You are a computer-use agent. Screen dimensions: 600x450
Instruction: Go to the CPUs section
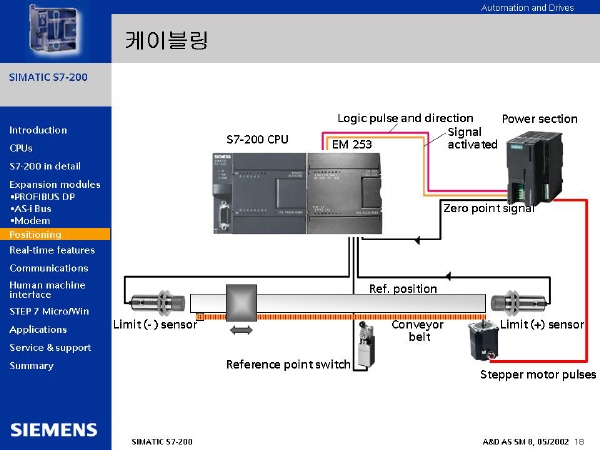pyautogui.click(x=21, y=148)
